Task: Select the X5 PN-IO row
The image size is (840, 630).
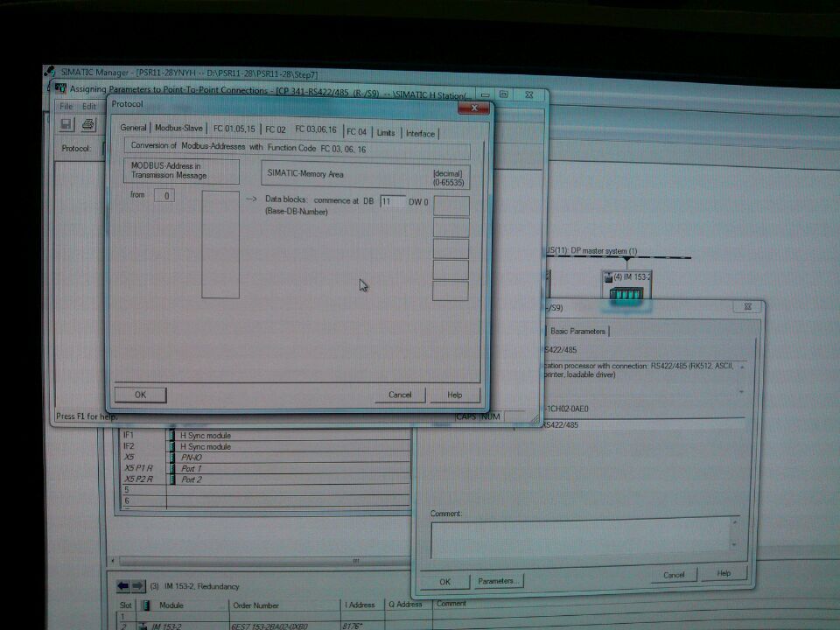Action: click(x=264, y=458)
